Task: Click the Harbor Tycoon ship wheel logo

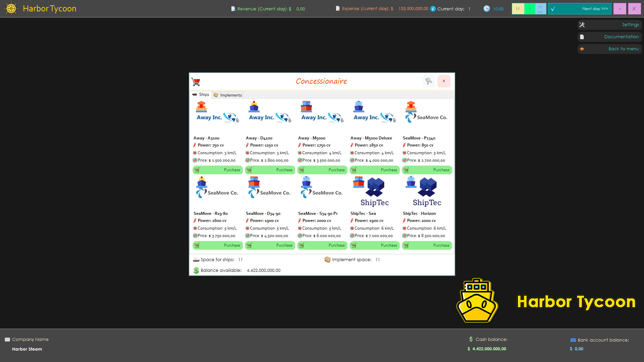Action: 11,8
